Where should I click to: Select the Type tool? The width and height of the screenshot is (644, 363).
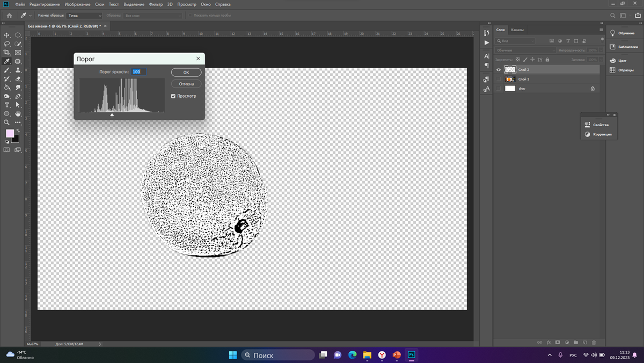pos(7,105)
